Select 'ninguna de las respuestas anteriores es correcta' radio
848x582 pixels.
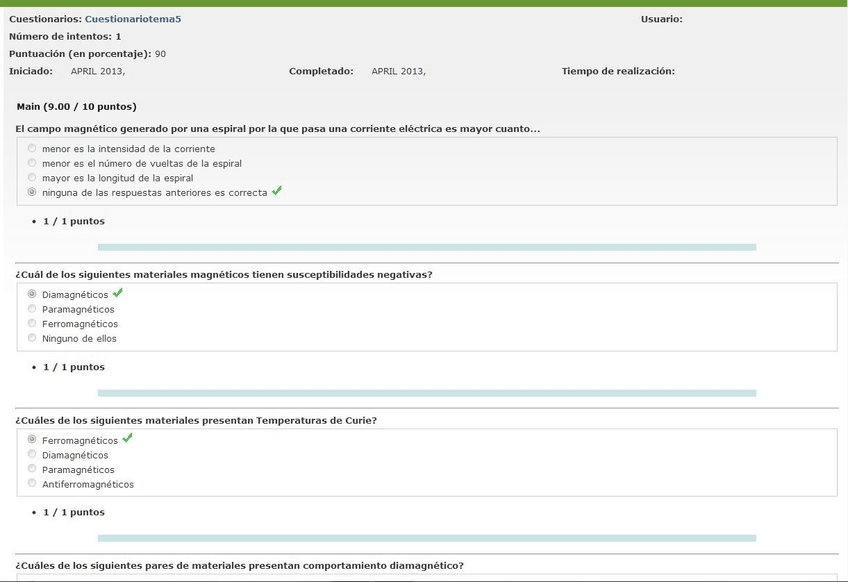32,192
